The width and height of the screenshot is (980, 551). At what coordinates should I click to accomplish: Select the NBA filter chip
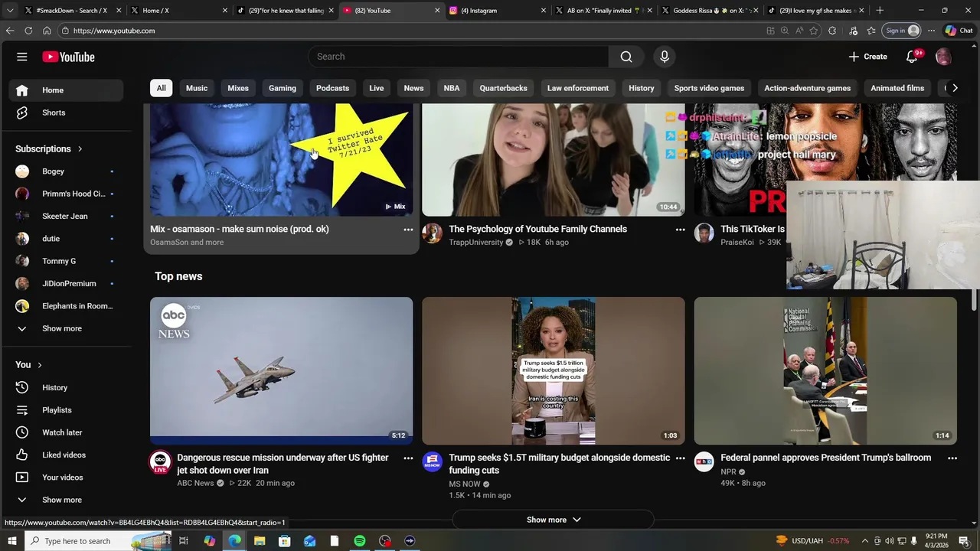click(452, 88)
